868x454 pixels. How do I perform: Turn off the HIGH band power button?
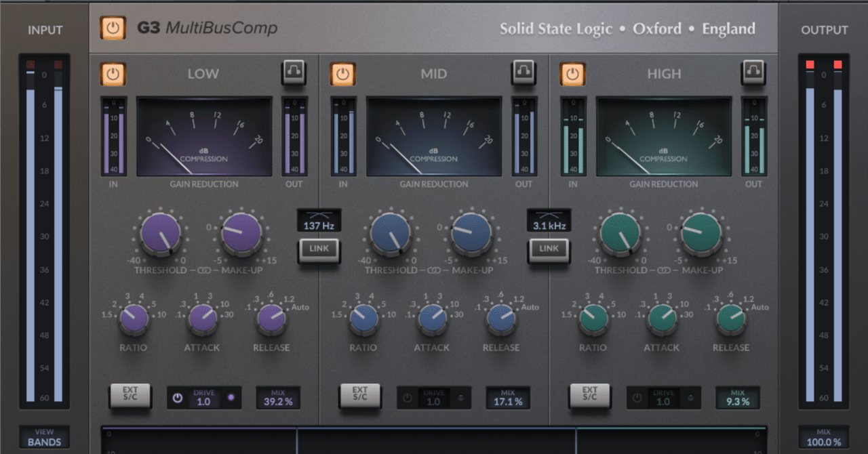(572, 73)
